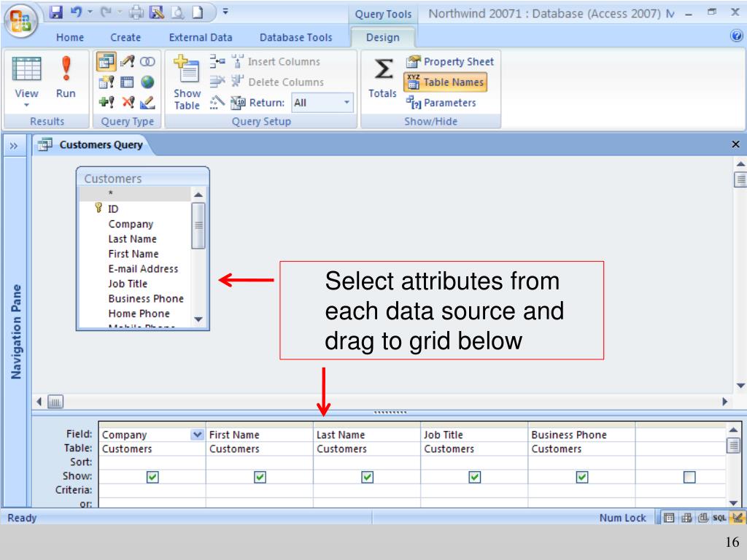Click the Criteria cell under First Name
The image size is (747, 560).
pos(260,490)
